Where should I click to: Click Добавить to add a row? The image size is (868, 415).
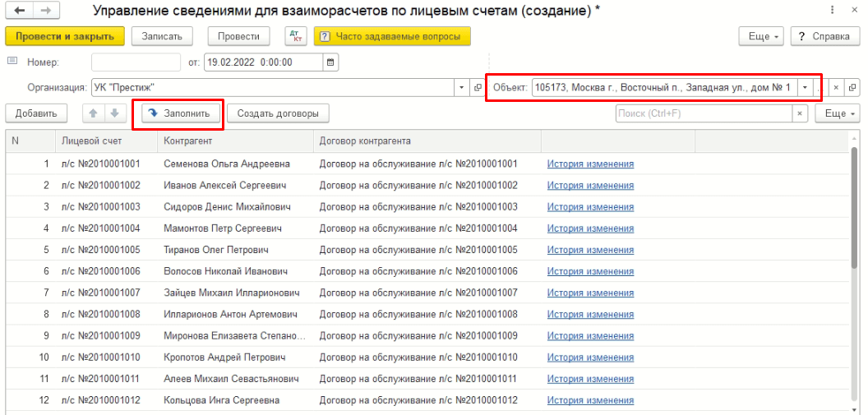click(36, 113)
